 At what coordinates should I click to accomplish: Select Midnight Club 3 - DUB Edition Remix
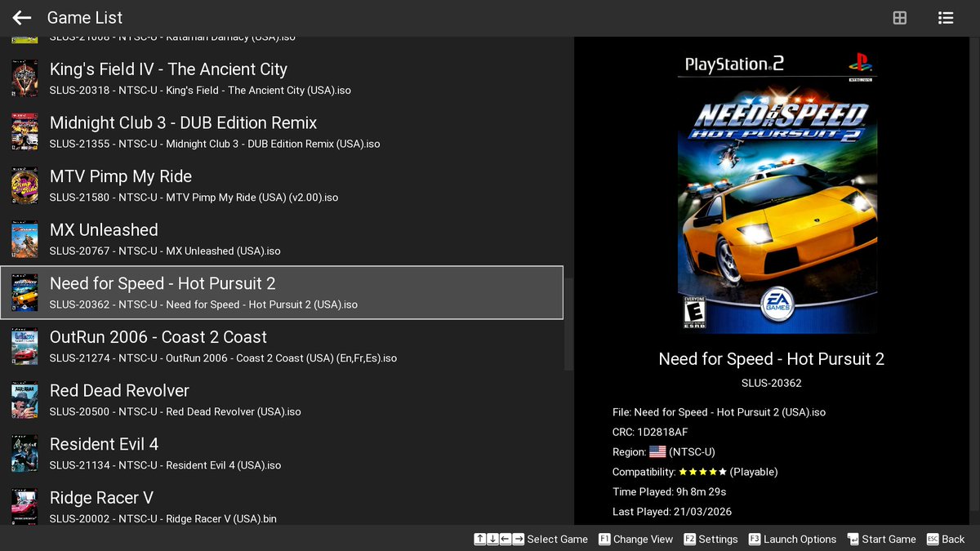point(183,123)
